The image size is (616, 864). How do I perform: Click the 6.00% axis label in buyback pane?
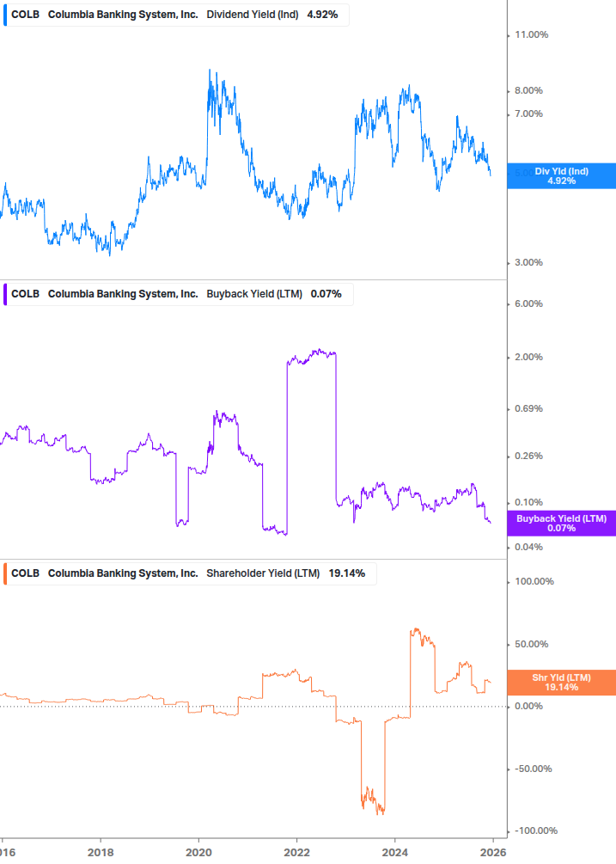point(528,304)
